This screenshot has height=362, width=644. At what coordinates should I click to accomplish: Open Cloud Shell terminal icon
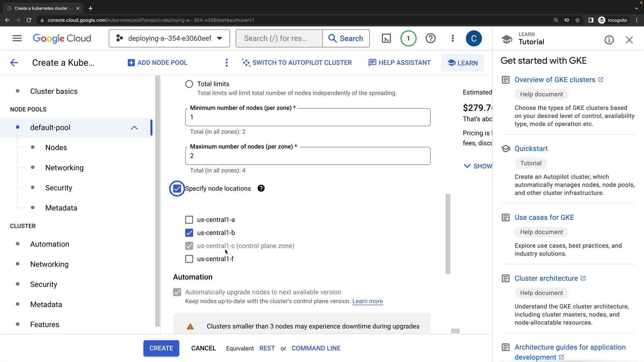click(x=386, y=39)
